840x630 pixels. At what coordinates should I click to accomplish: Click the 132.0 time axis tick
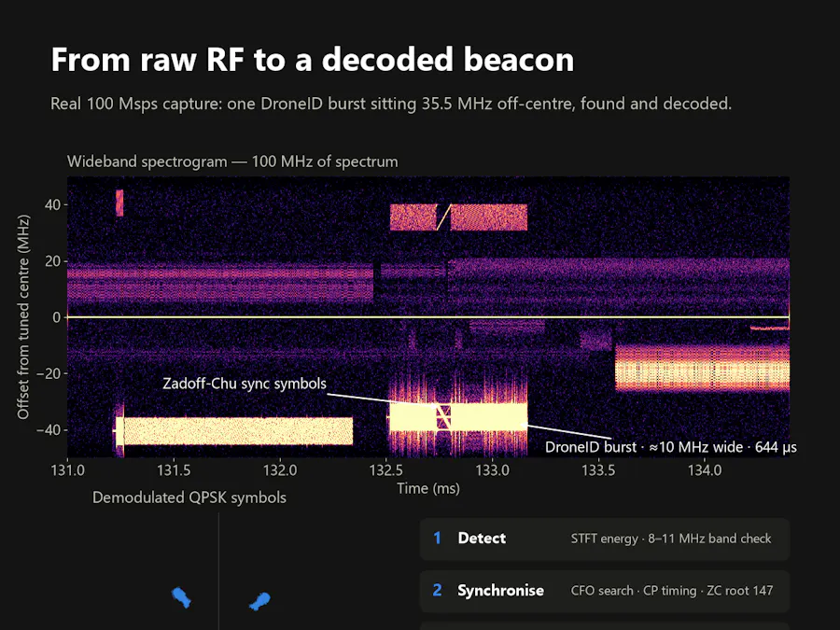(280, 471)
